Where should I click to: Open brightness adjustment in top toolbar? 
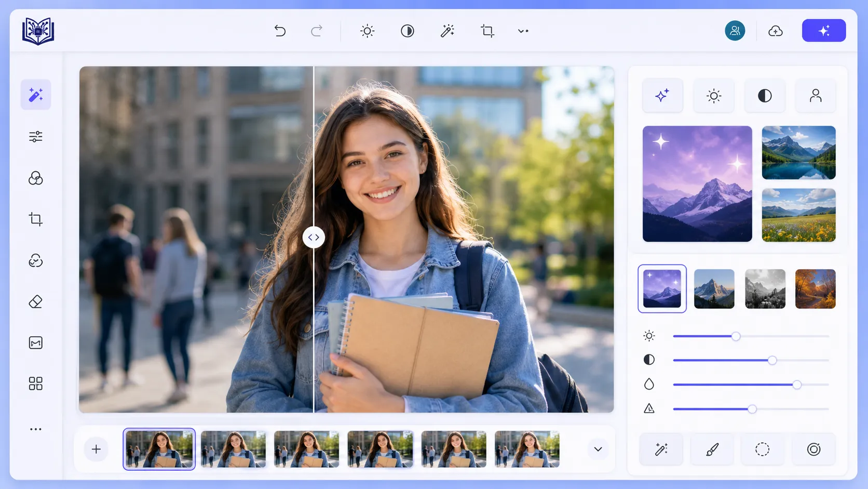tap(367, 31)
